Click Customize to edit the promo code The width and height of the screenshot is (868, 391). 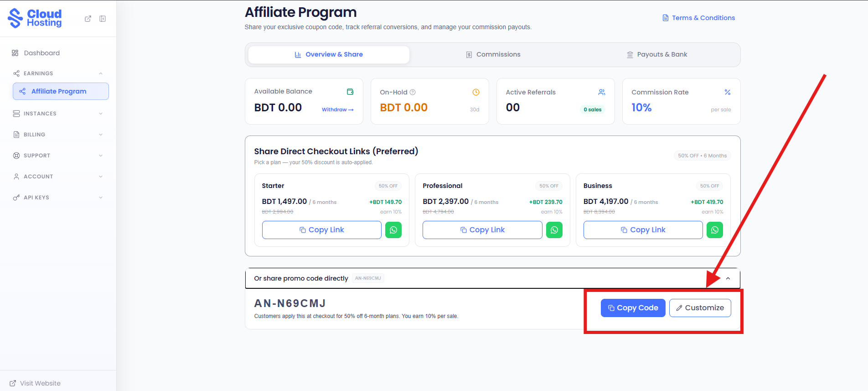pyautogui.click(x=700, y=308)
